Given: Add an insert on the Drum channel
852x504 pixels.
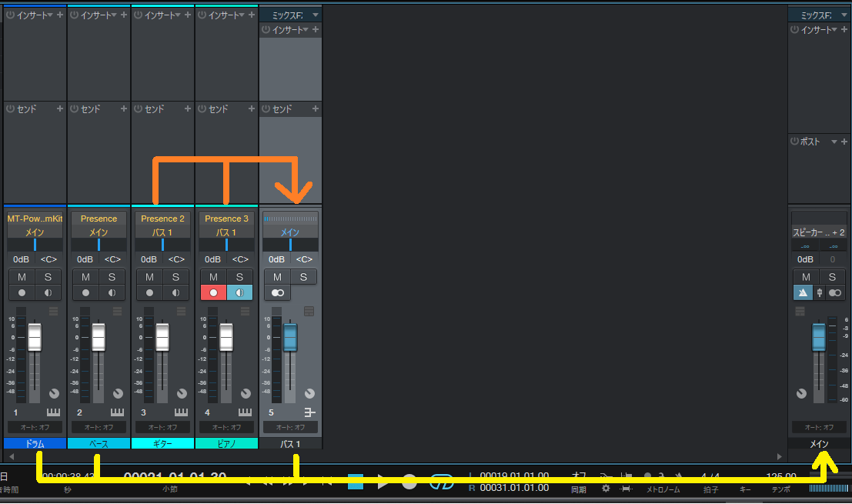Looking at the screenshot, I should [60, 15].
